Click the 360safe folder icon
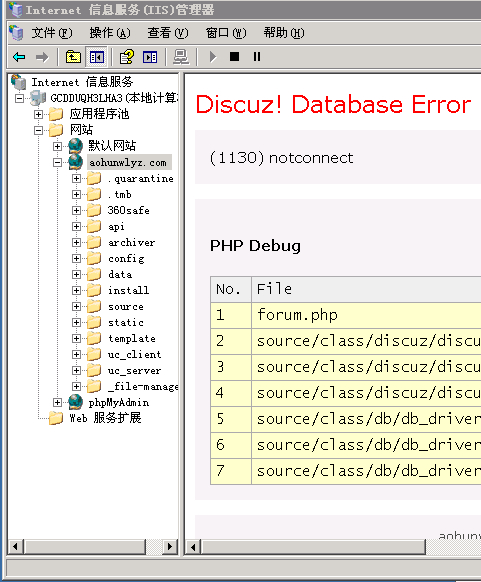Viewport: 481px width, 582px height. pos(94,210)
